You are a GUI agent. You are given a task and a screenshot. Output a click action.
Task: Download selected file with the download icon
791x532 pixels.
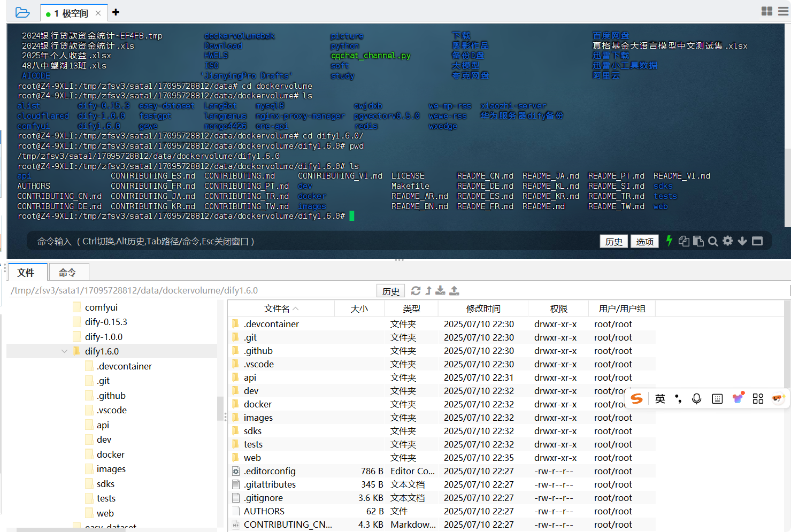pyautogui.click(x=440, y=290)
